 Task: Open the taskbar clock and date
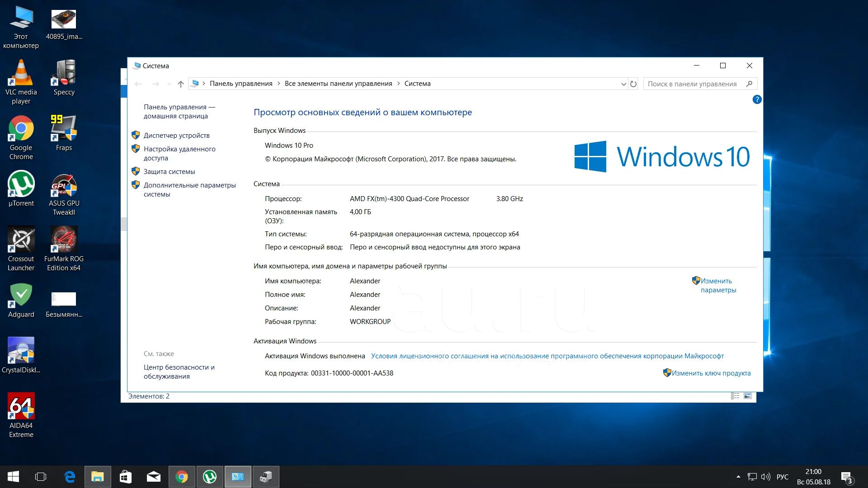point(813,477)
